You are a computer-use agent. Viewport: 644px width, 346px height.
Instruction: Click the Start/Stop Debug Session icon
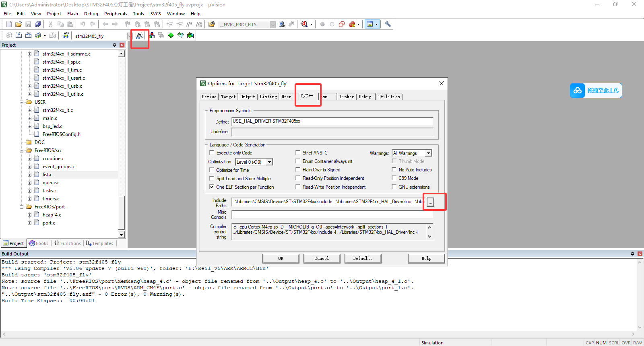(x=305, y=24)
